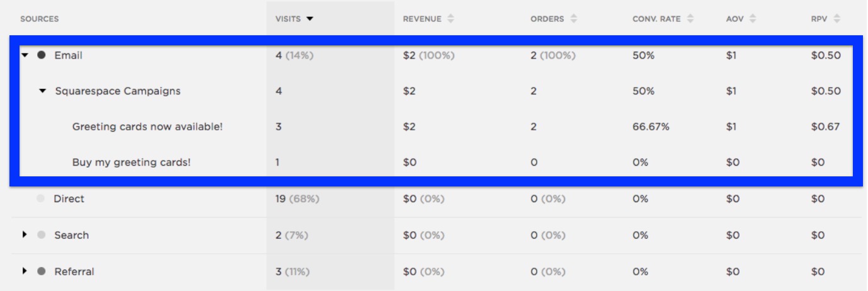Click the Referral source color dot
868x291 pixels.
(x=42, y=271)
